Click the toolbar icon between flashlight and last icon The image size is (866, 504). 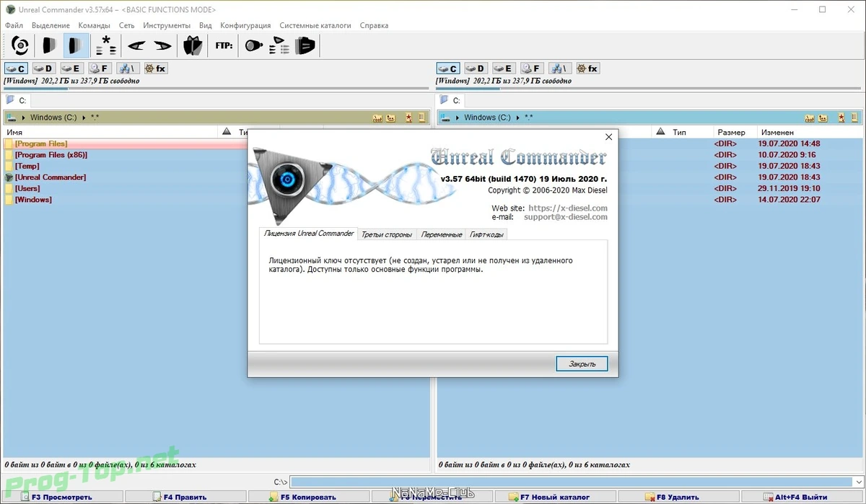pyautogui.click(x=279, y=46)
